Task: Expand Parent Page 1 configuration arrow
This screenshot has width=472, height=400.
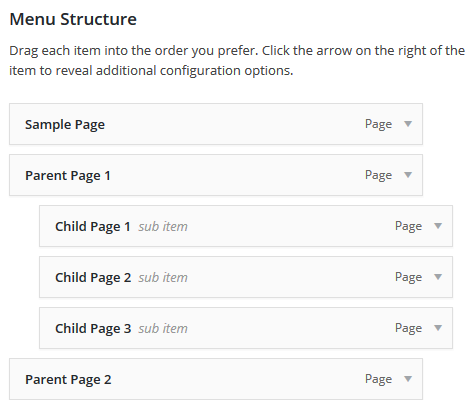Action: pyautogui.click(x=408, y=175)
